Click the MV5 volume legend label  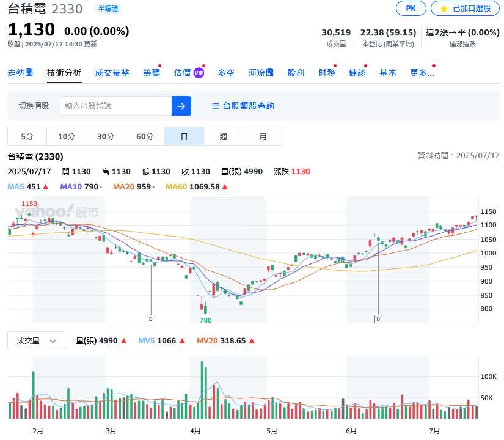pyautogui.click(x=147, y=340)
